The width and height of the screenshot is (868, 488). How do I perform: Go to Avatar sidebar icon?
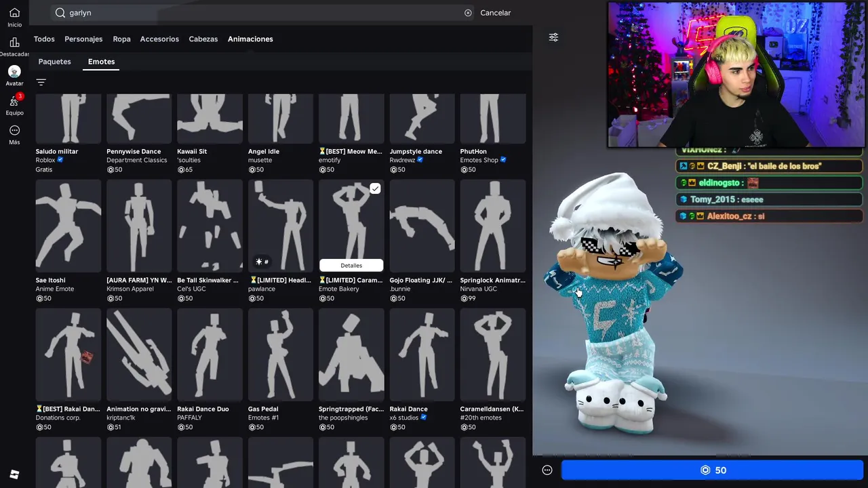pos(14,71)
